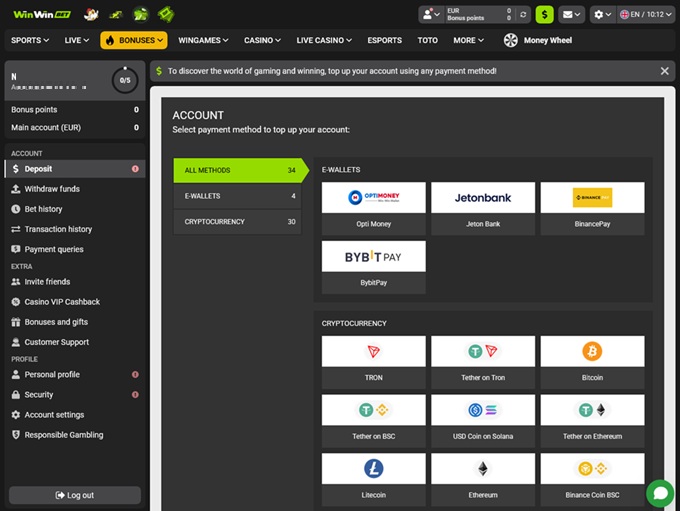Choose the TRON cryptocurrency tile
Image resolution: width=680 pixels, height=511 pixels.
pyautogui.click(x=374, y=359)
